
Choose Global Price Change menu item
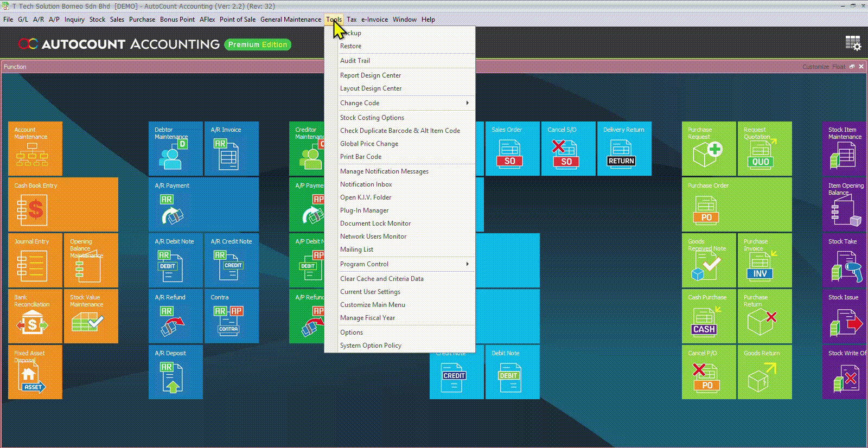pos(369,144)
